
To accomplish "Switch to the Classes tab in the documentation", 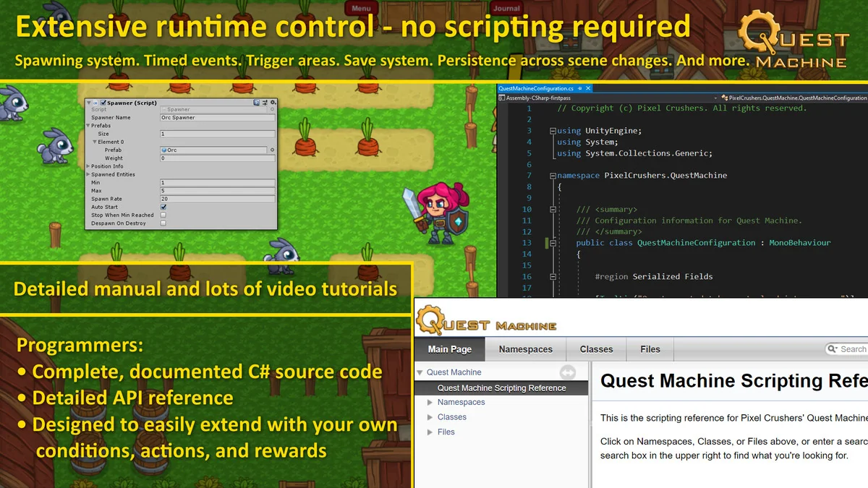I will pyautogui.click(x=595, y=349).
